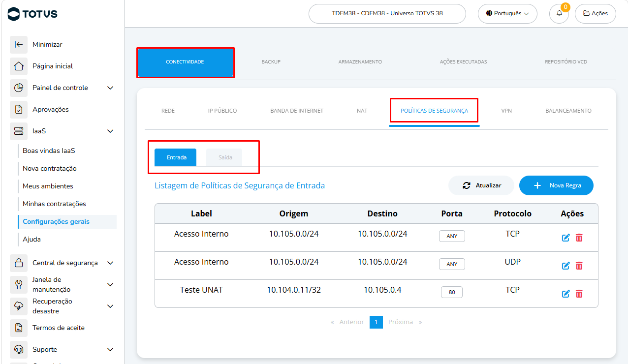Select Políticas de Segurança sub-tab
The width and height of the screenshot is (628, 364).
(434, 111)
